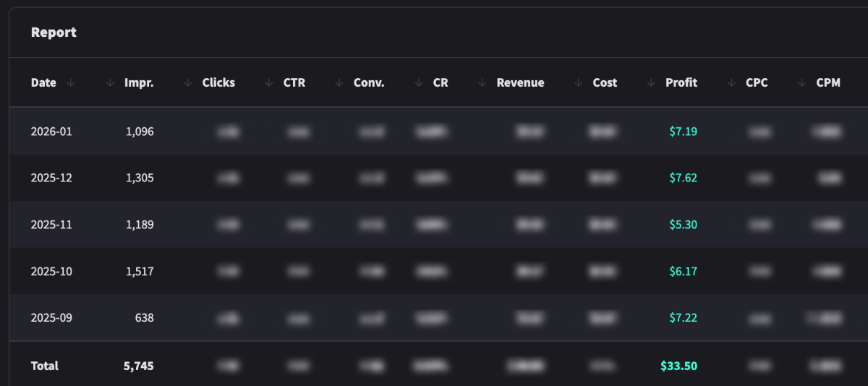Open the 2025-11 date entry
868x386 pixels.
click(51, 225)
